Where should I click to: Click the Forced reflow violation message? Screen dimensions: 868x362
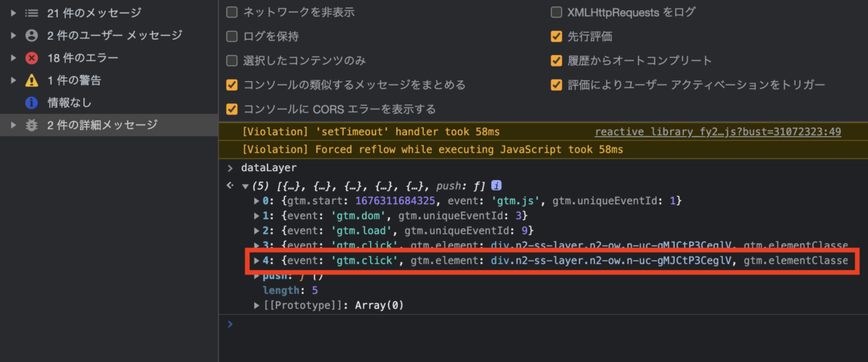(433, 150)
